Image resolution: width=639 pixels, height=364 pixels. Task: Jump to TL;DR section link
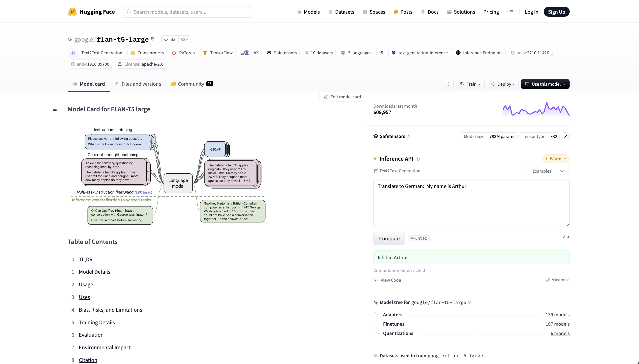(86, 259)
